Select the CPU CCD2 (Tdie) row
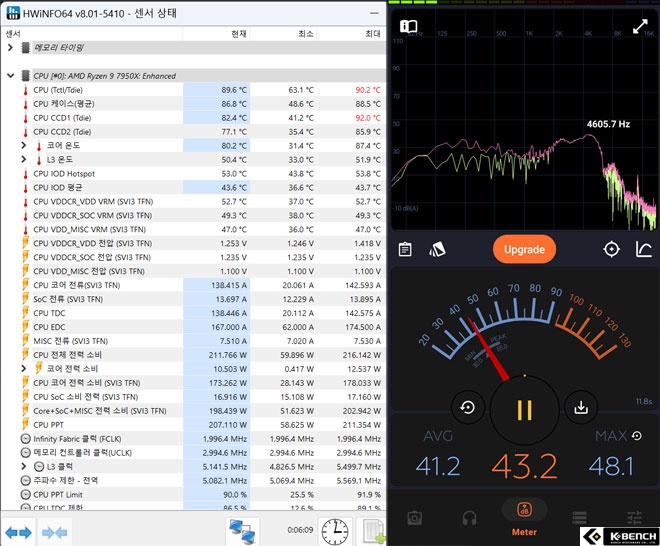Viewport: 660px width, 546px height. coord(193,131)
